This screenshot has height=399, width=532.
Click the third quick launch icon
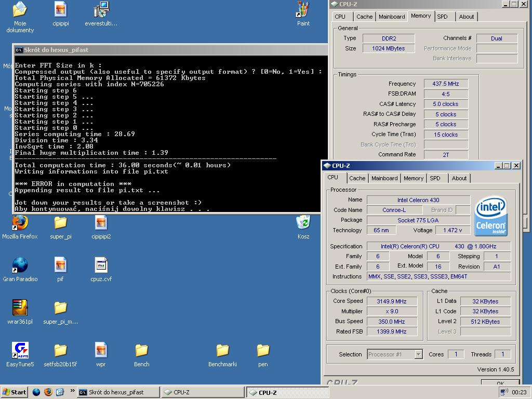coord(60,392)
